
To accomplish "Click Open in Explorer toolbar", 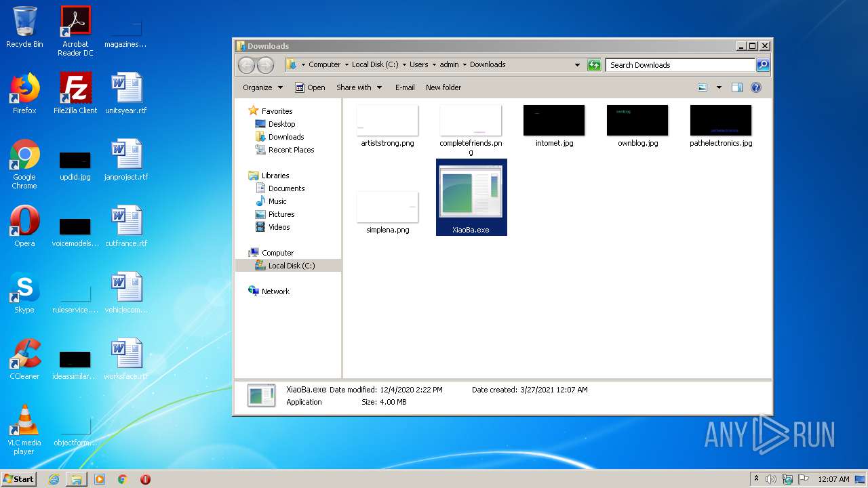I will click(310, 87).
